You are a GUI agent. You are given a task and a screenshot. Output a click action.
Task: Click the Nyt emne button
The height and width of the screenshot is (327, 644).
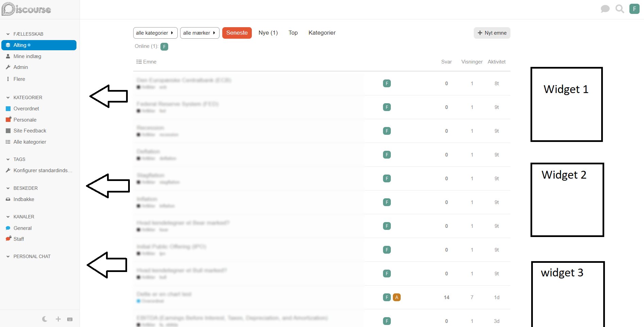[492, 33]
